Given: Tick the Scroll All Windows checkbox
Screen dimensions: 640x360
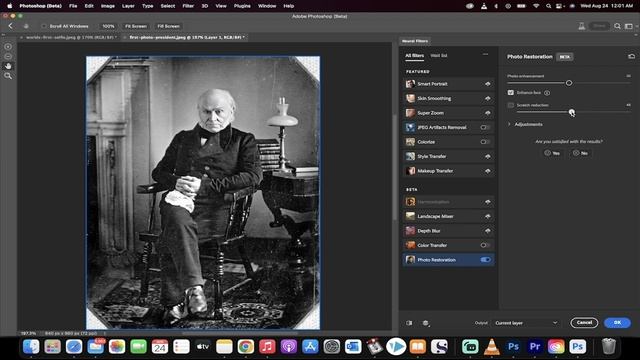Looking at the screenshot, I should pos(43,26).
